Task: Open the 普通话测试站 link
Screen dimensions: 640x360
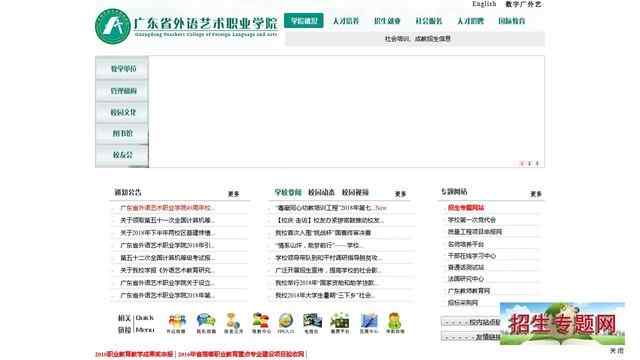Action: click(x=466, y=267)
